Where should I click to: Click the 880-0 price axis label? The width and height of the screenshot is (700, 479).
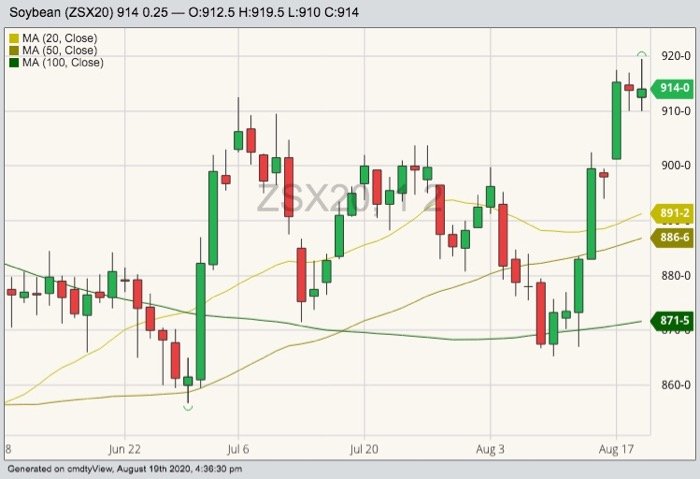tap(675, 275)
